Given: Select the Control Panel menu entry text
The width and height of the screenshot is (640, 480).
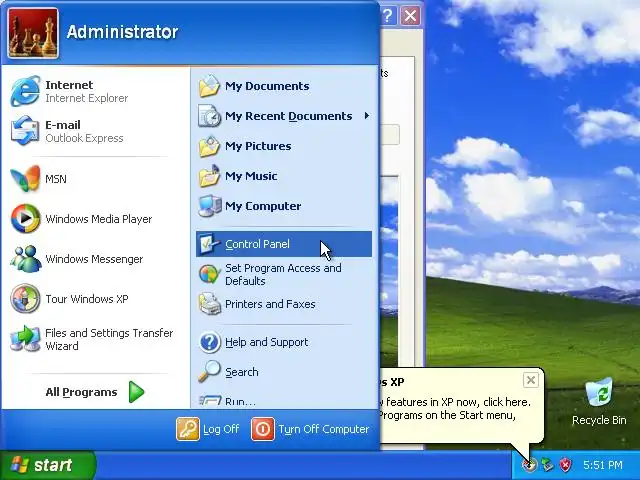Looking at the screenshot, I should (257, 244).
